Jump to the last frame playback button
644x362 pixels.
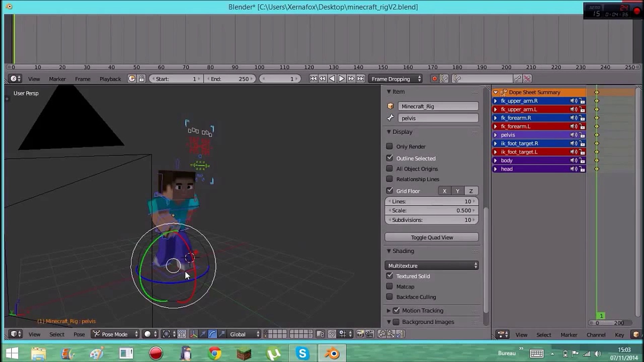(x=361, y=78)
